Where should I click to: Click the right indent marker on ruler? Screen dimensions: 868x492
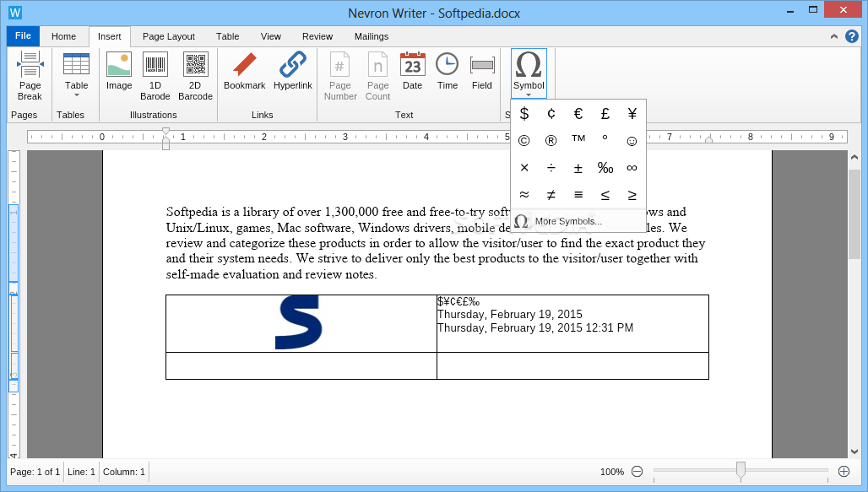pyautogui.click(x=708, y=139)
